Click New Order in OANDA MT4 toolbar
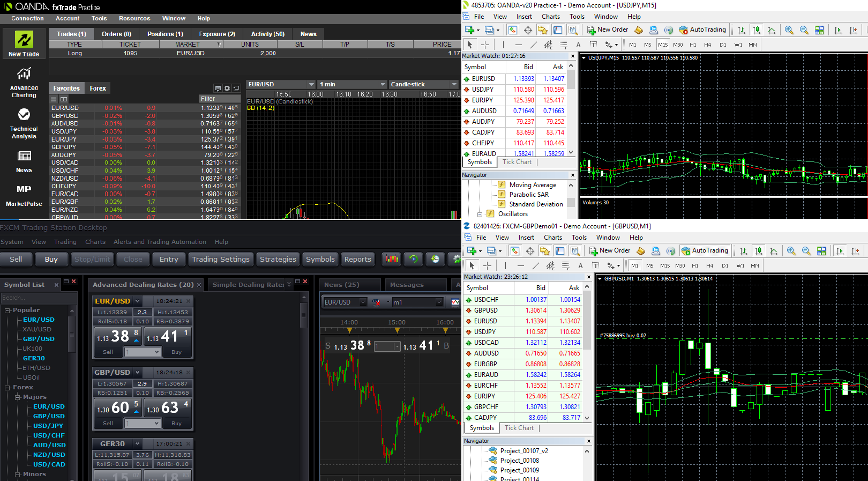Screen dimensions: 868x481 [x=608, y=30]
